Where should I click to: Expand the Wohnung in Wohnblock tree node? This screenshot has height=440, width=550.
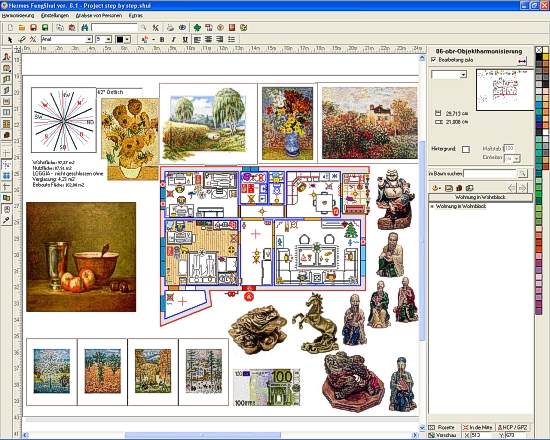pos(432,207)
